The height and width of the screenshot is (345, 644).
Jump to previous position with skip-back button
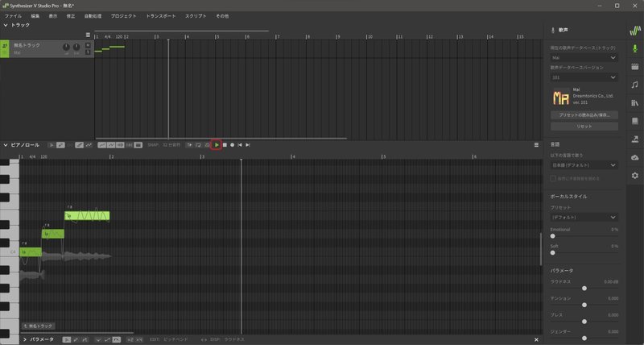tap(240, 145)
